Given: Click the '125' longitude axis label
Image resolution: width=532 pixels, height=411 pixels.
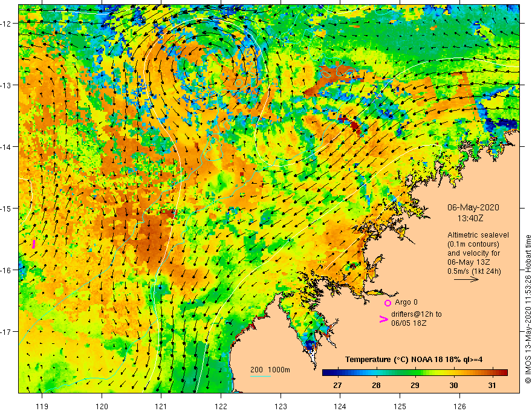Looking at the screenshot, I should pos(400,406).
